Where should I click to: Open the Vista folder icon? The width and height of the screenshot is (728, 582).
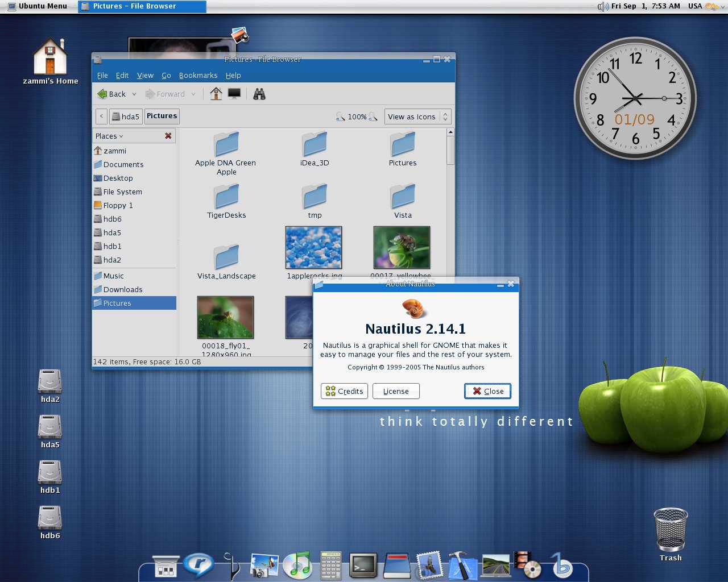403,197
